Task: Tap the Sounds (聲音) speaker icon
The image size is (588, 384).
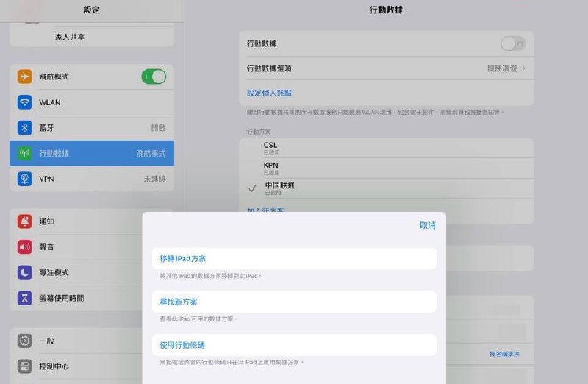Action: tap(24, 247)
